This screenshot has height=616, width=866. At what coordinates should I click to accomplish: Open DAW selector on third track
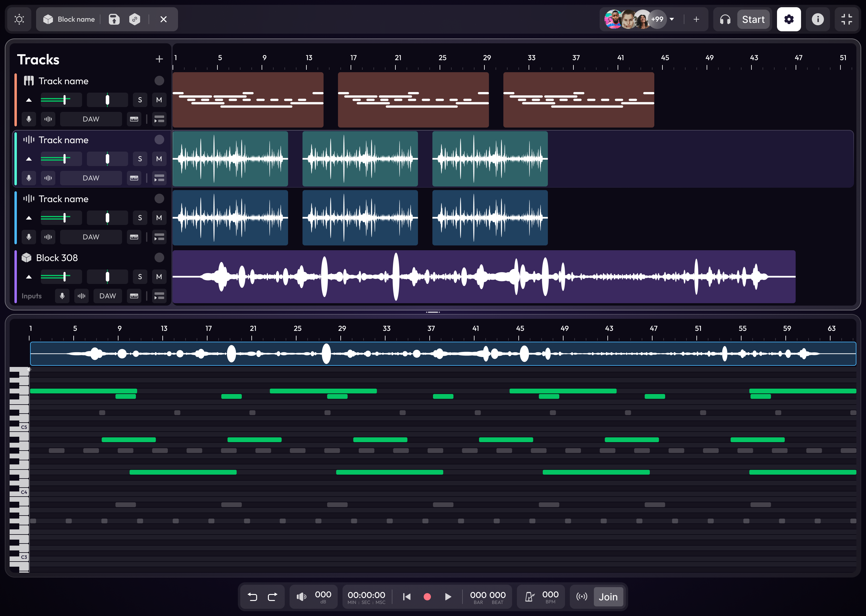(91, 237)
